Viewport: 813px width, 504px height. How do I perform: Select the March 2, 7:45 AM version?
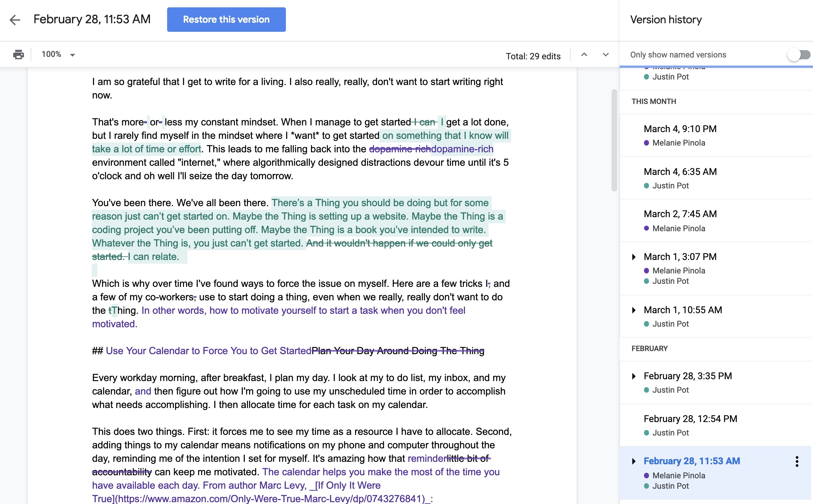tap(680, 214)
